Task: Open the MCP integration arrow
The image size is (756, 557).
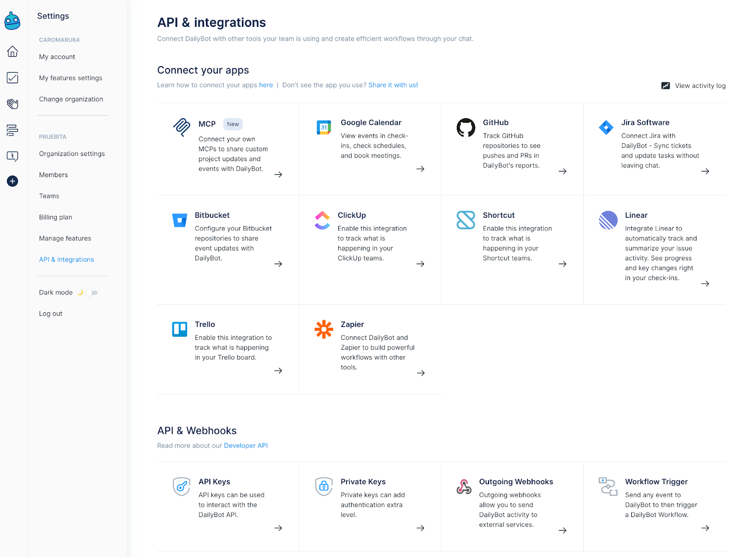Action: click(x=278, y=175)
